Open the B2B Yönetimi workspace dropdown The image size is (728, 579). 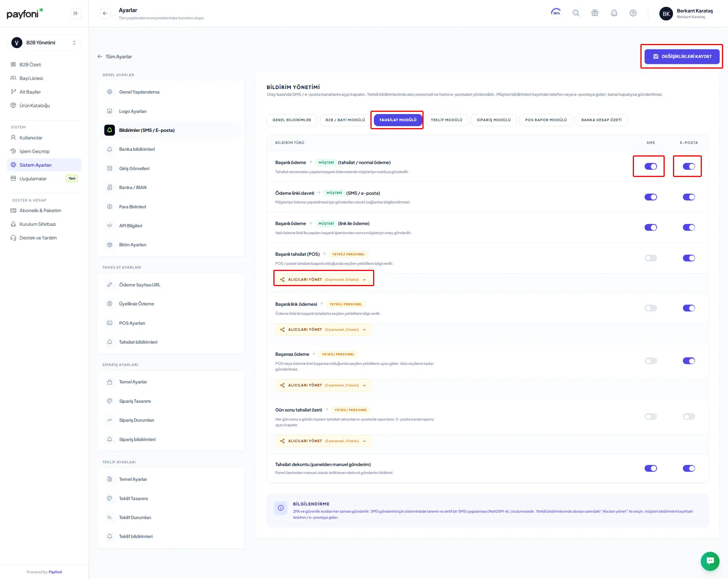point(44,43)
